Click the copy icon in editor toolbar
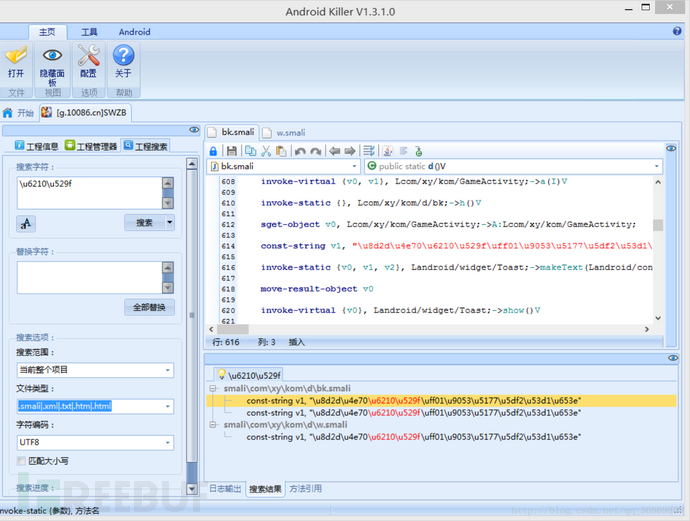 250,151
